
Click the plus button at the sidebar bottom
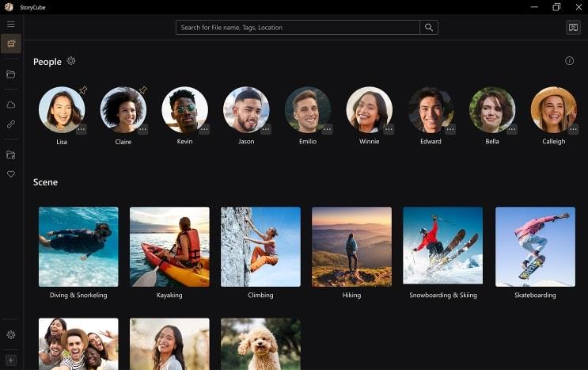tap(11, 360)
